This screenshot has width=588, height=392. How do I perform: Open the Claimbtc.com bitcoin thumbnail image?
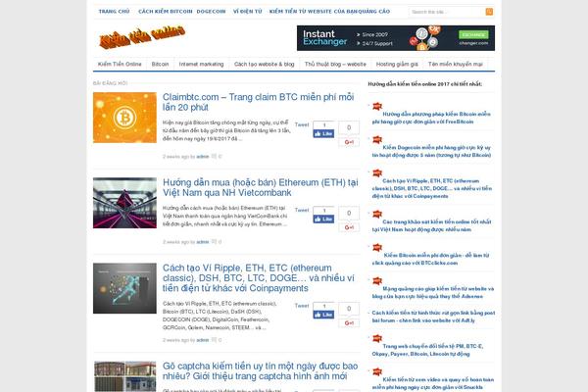pos(124,118)
